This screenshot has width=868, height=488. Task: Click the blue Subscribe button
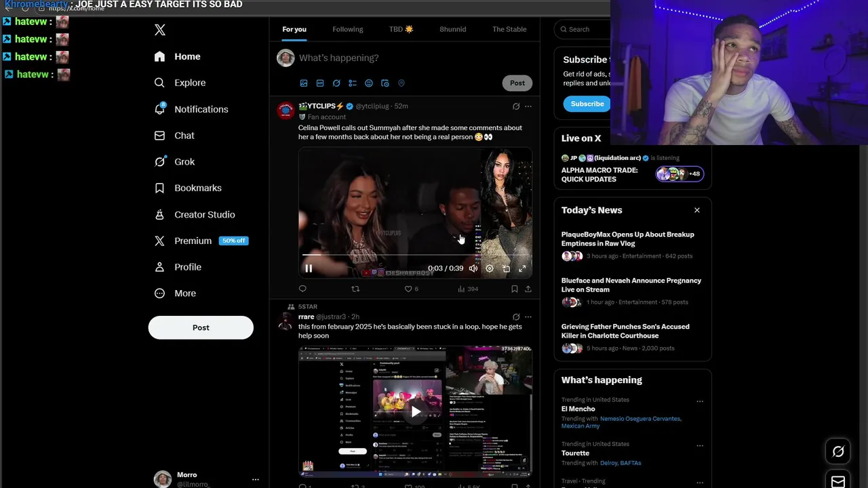[x=587, y=104]
